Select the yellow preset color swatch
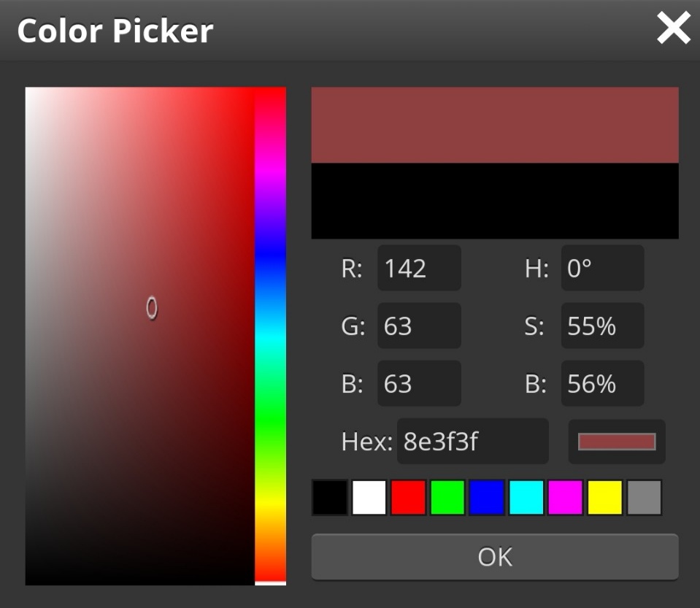Viewport: 700px width, 608px height. click(605, 496)
